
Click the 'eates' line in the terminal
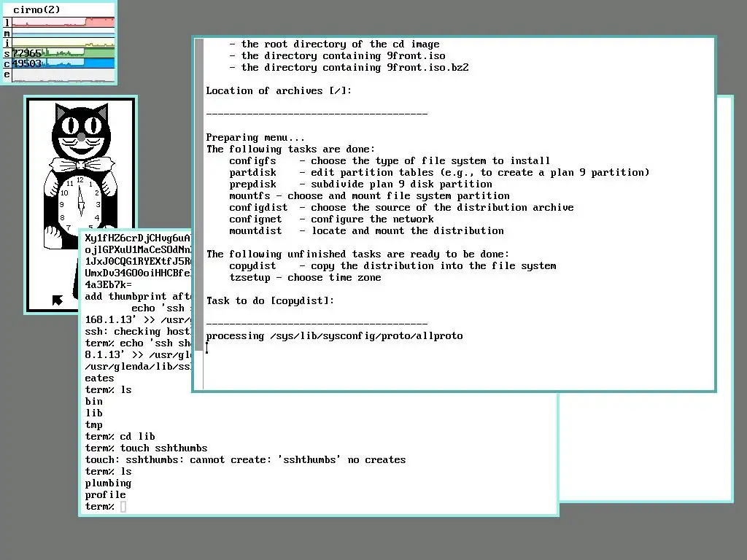click(99, 378)
